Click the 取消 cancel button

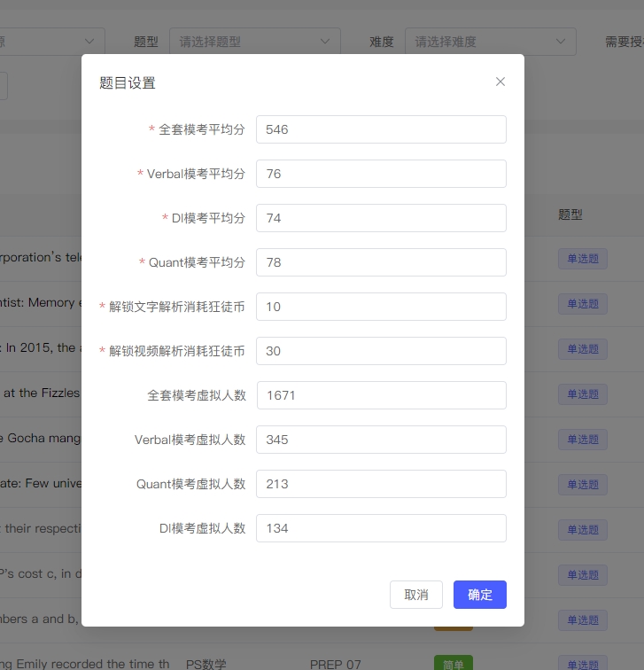(416, 595)
